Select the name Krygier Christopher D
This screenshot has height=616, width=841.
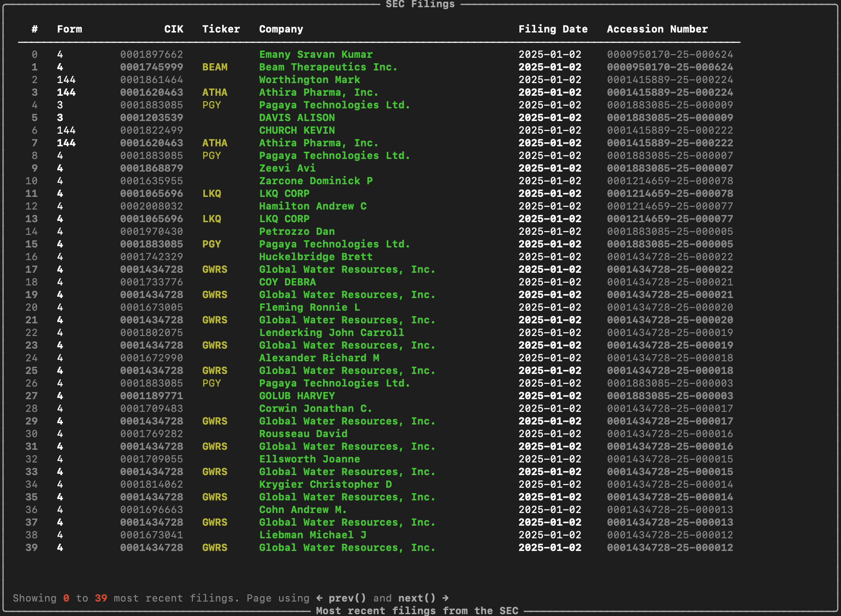(325, 484)
